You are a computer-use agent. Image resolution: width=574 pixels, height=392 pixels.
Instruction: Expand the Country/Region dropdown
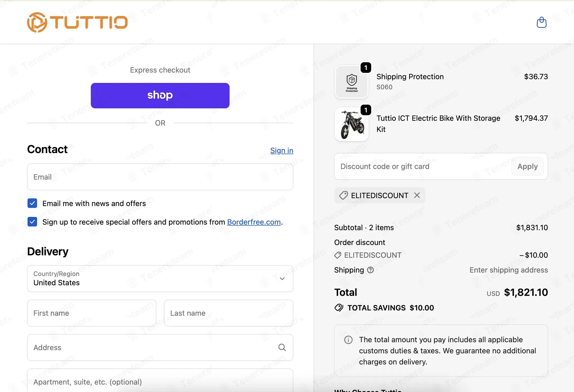160,279
